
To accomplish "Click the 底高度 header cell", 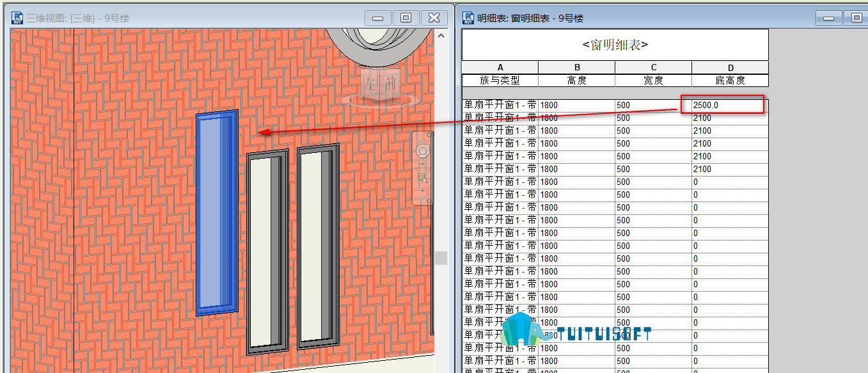I will [730, 81].
